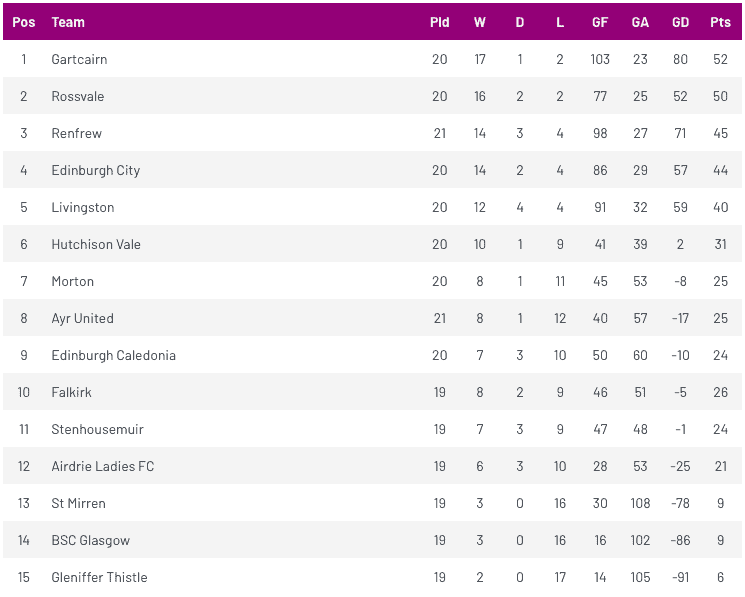Sort table by the Pts column header
Image resolution: width=745 pixels, height=597 pixels.
[x=720, y=22]
